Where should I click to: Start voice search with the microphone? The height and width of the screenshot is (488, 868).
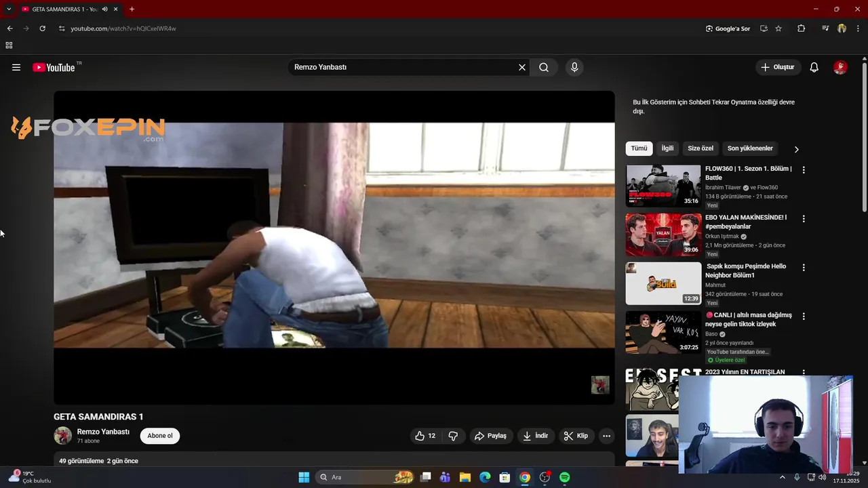(x=574, y=67)
